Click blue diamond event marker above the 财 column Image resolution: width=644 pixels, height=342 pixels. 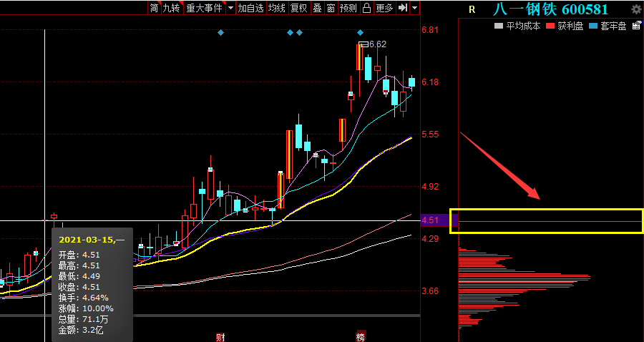[x=220, y=32]
